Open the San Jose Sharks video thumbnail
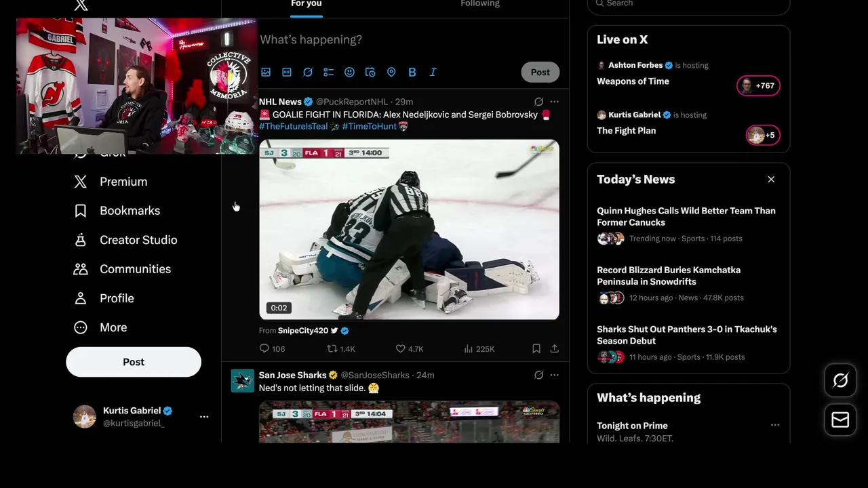 409,422
